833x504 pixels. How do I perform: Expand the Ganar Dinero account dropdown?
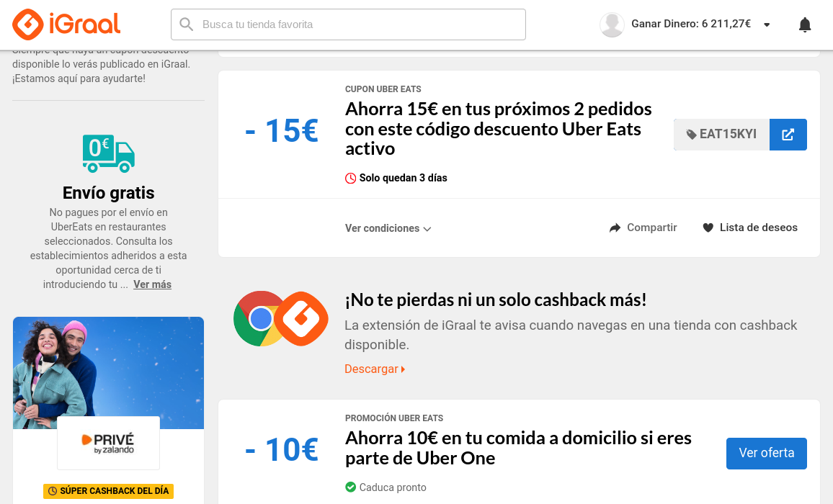pyautogui.click(x=767, y=24)
